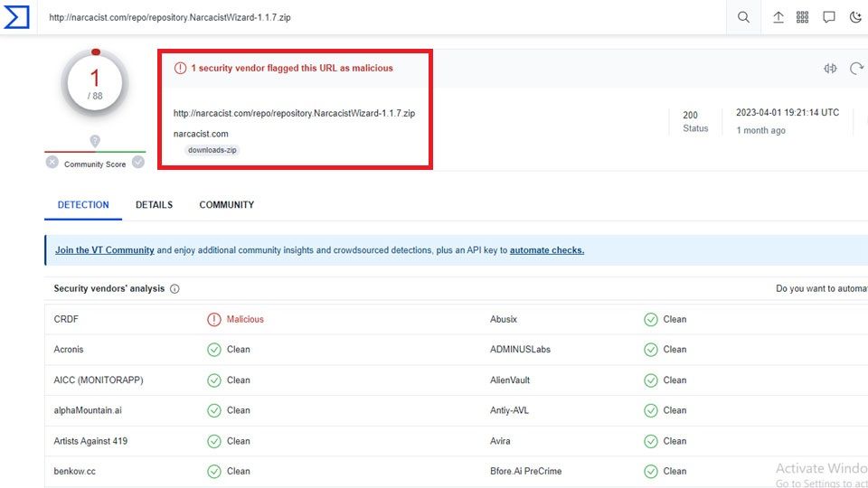Switch to the COMMUNITY tab

pyautogui.click(x=226, y=205)
